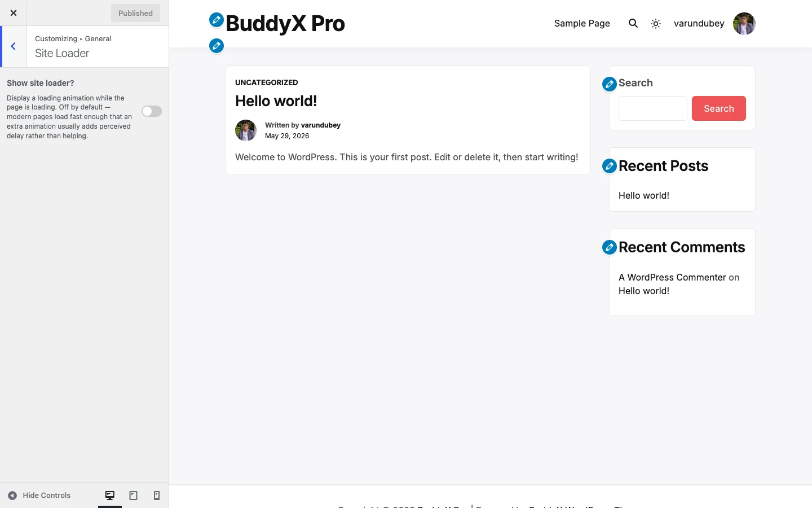Click the Welcome to WordPress excerpt text
812x508 pixels.
[407, 157]
